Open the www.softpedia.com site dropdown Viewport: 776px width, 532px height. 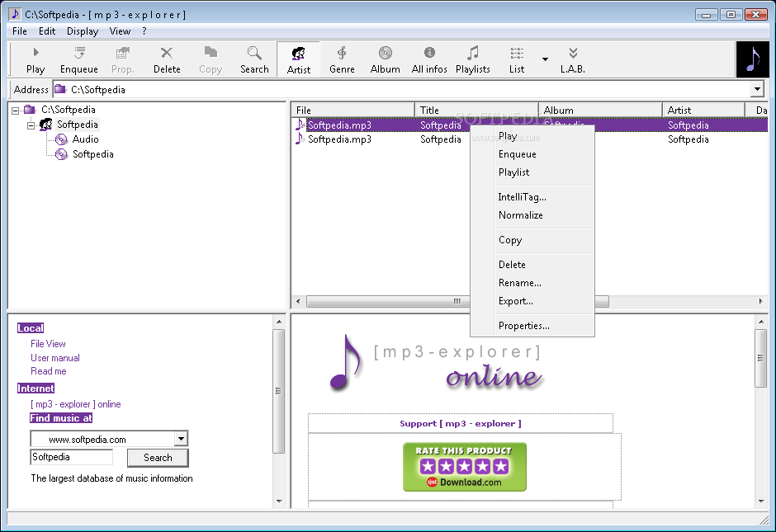181,439
